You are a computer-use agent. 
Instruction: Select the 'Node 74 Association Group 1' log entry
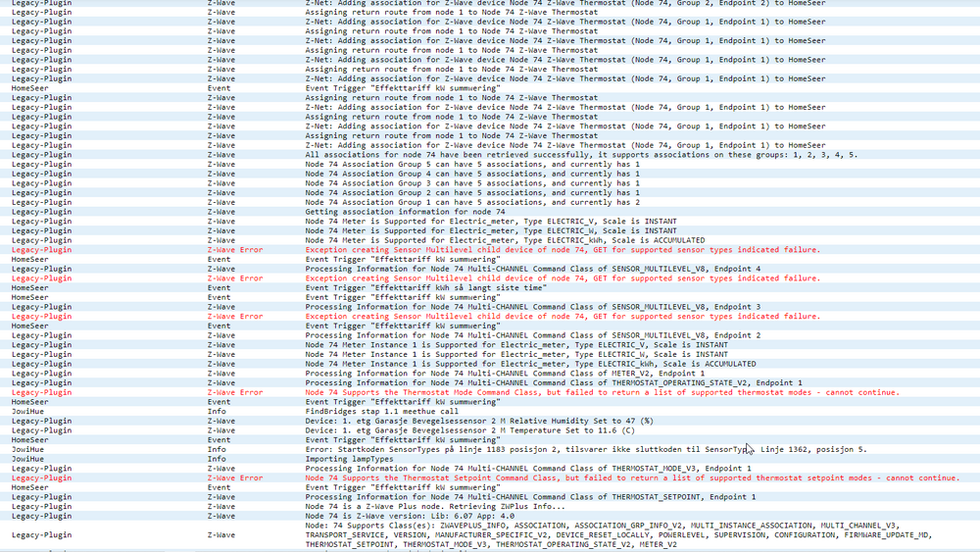coord(471,202)
